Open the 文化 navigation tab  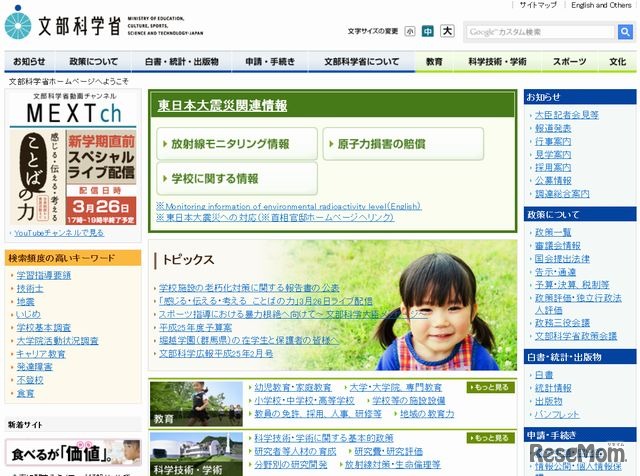click(x=618, y=62)
